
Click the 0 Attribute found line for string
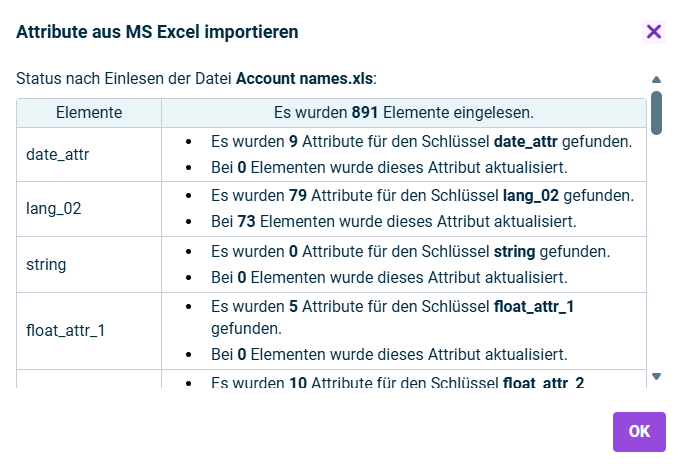coord(410,251)
